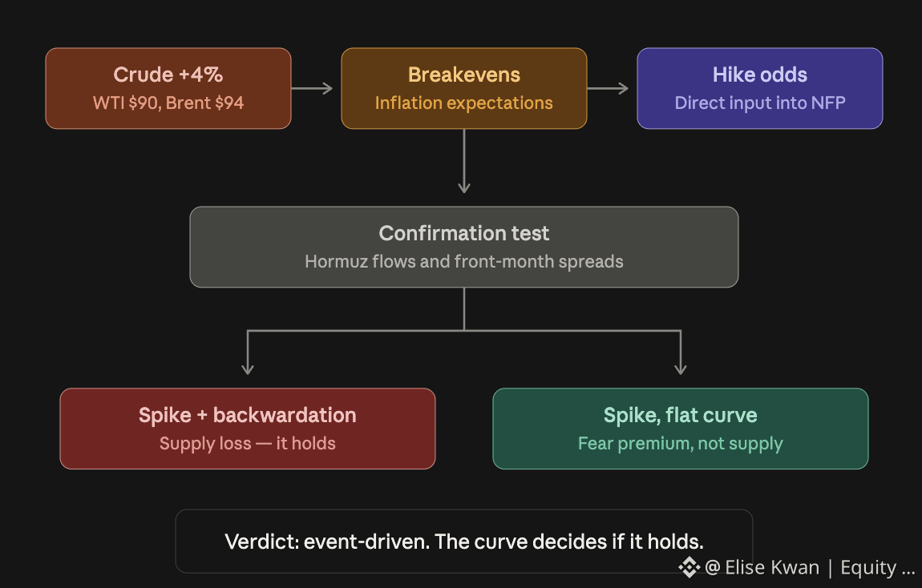Open the Elise Kwan author watermark link

762,567
